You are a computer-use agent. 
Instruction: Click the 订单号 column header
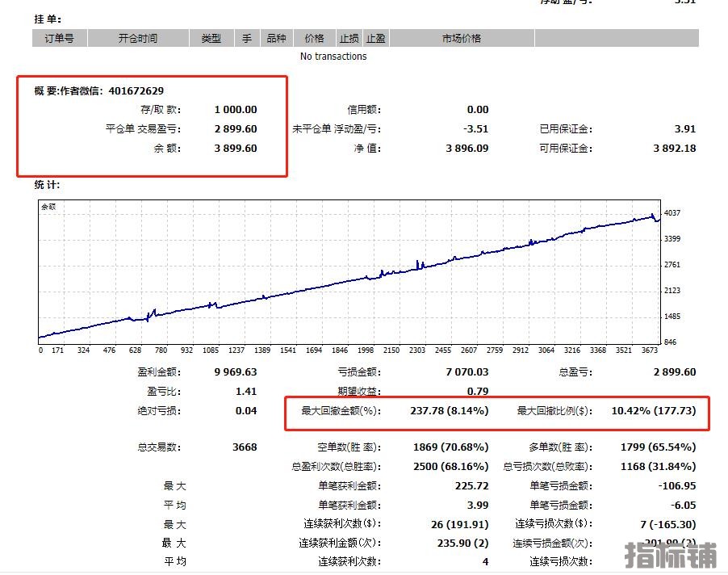point(59,38)
